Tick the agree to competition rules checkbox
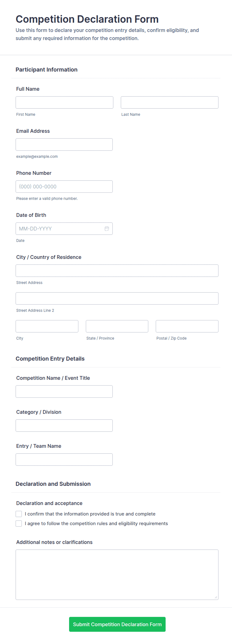 19,523
